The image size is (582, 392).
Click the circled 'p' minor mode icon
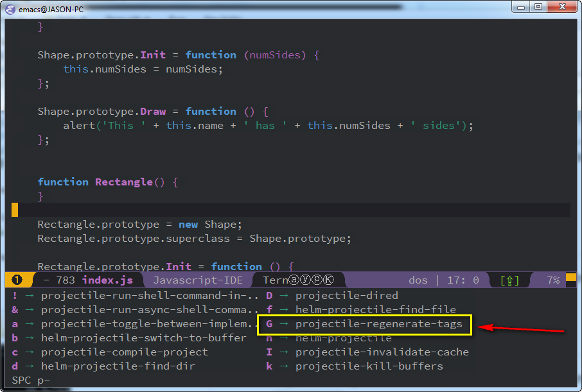[x=317, y=280]
